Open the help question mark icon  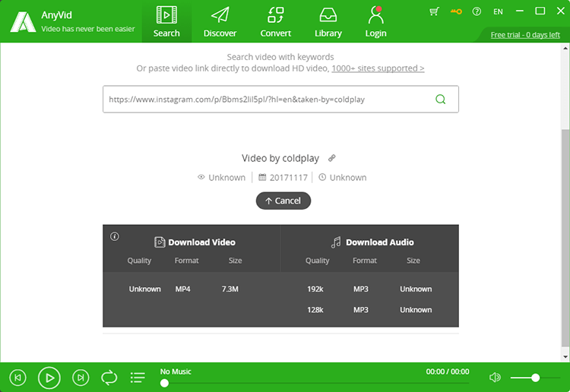point(477,11)
